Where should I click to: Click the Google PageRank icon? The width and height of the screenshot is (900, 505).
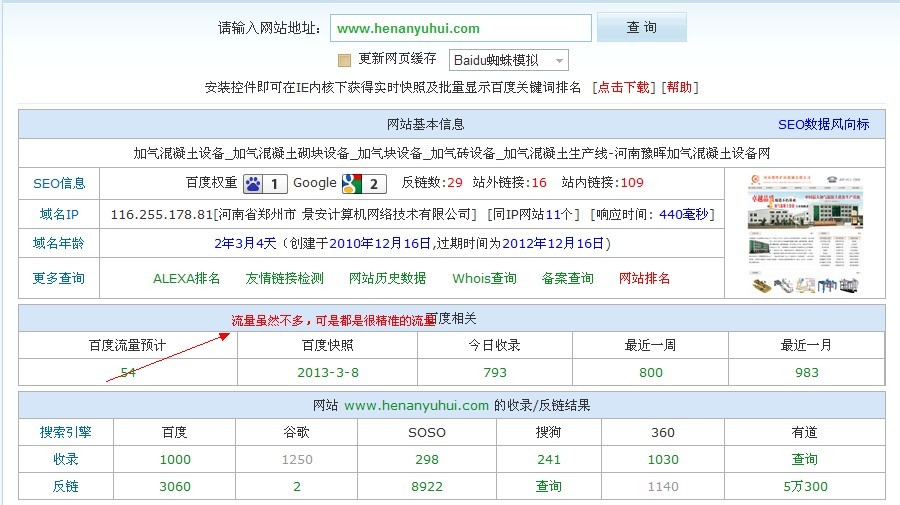pyautogui.click(x=351, y=183)
